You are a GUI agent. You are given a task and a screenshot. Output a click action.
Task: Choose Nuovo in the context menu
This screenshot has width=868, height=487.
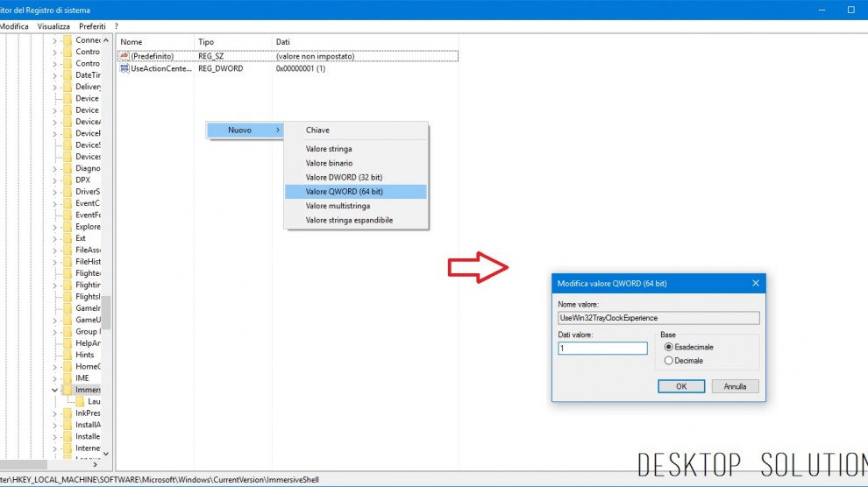click(245, 130)
